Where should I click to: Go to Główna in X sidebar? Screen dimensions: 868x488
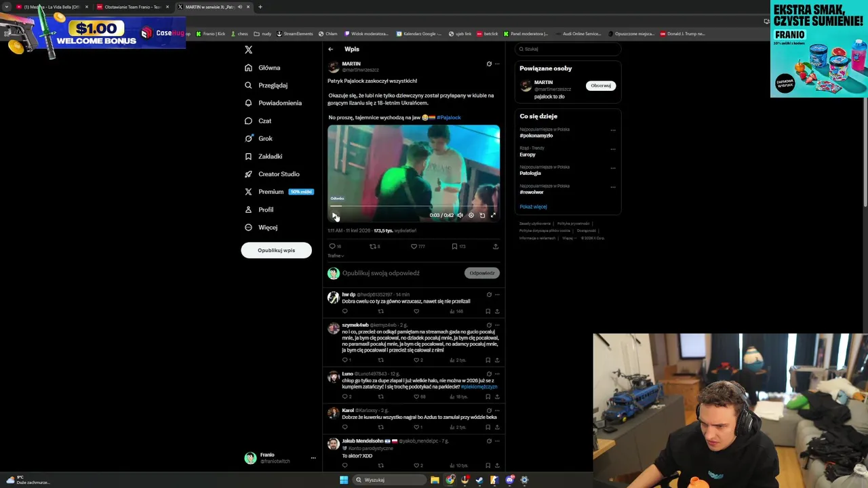tap(262, 68)
